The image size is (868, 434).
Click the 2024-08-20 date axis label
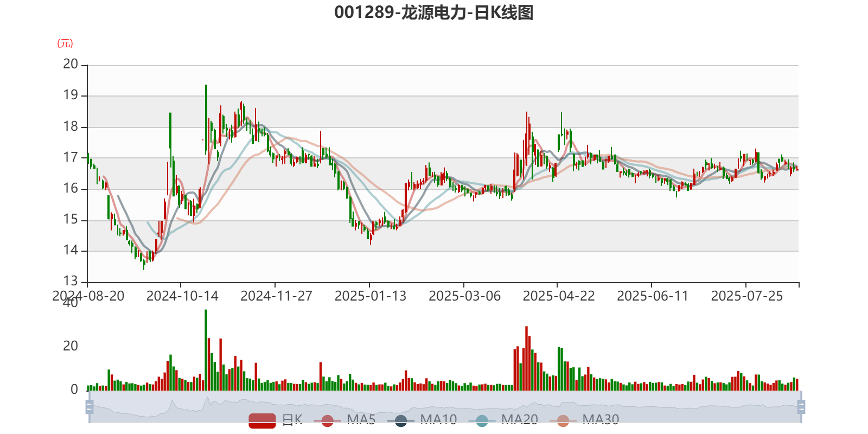point(88,296)
